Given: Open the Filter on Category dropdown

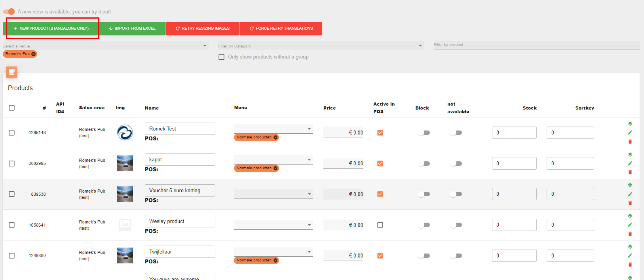Looking at the screenshot, I should pyautogui.click(x=321, y=46).
